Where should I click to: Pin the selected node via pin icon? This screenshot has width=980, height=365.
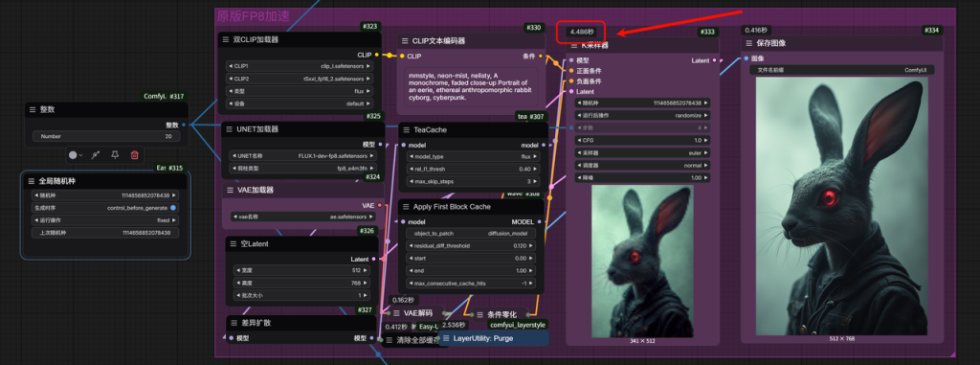(115, 155)
